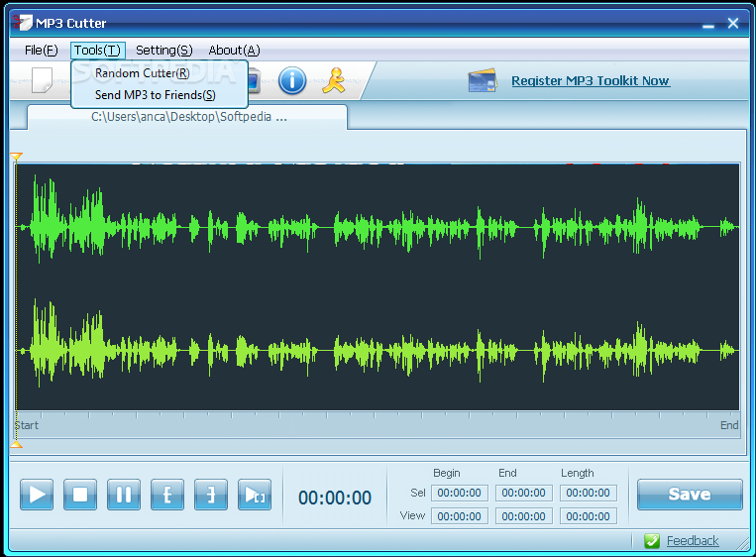Open the blue info icon
Screen dimensions: 756x557
(x=292, y=80)
